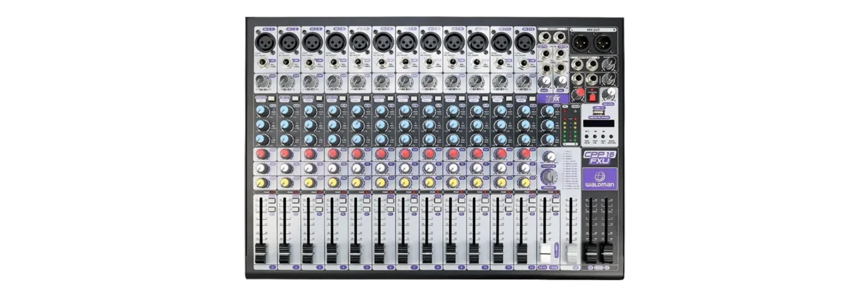Click the FX program selector knob

[x=548, y=177]
